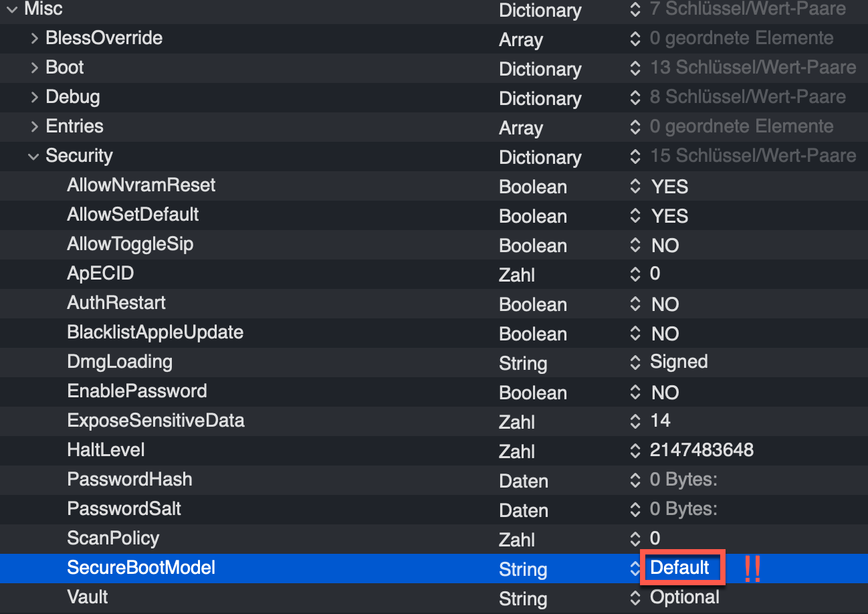Edit the SecureBootModel value field
Viewport: 868px width, 614px height.
click(681, 569)
